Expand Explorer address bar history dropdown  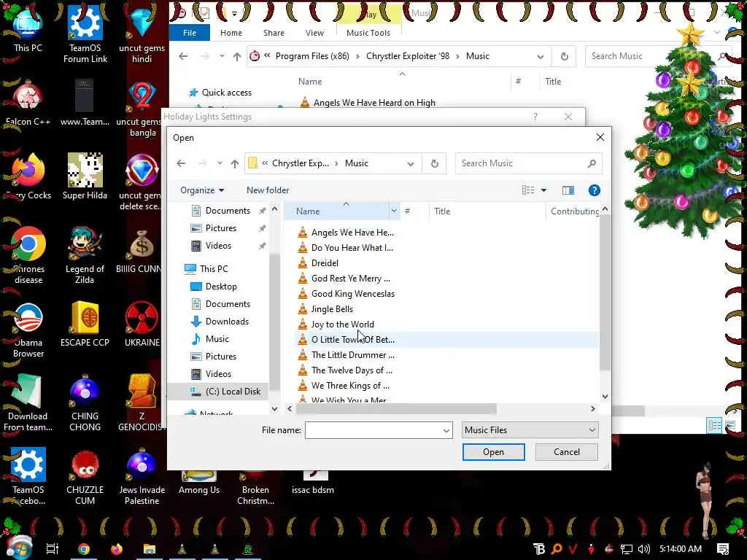(x=541, y=57)
